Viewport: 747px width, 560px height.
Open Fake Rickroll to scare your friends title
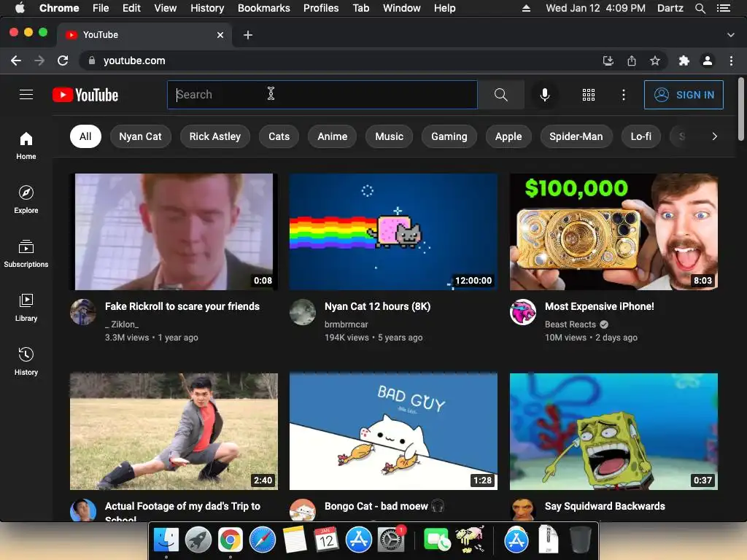pyautogui.click(x=182, y=306)
